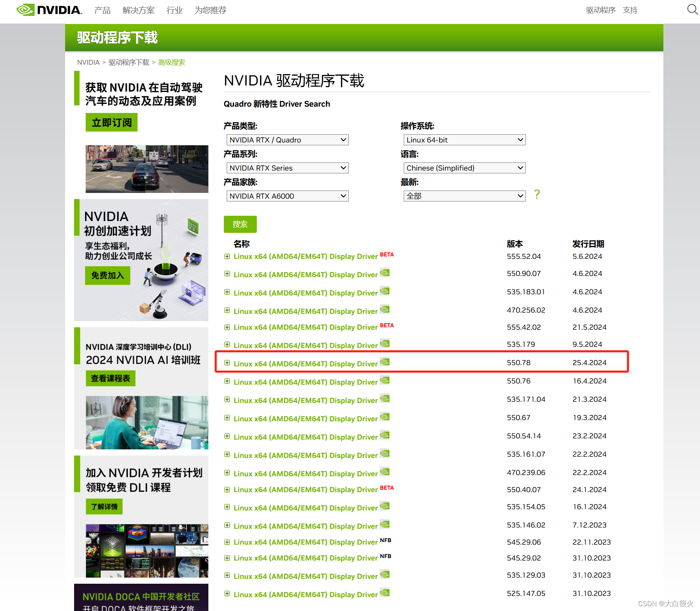700x611 pixels.
Task: Open the product series dropdown (NVIDIA RTX Series)
Action: click(x=287, y=168)
